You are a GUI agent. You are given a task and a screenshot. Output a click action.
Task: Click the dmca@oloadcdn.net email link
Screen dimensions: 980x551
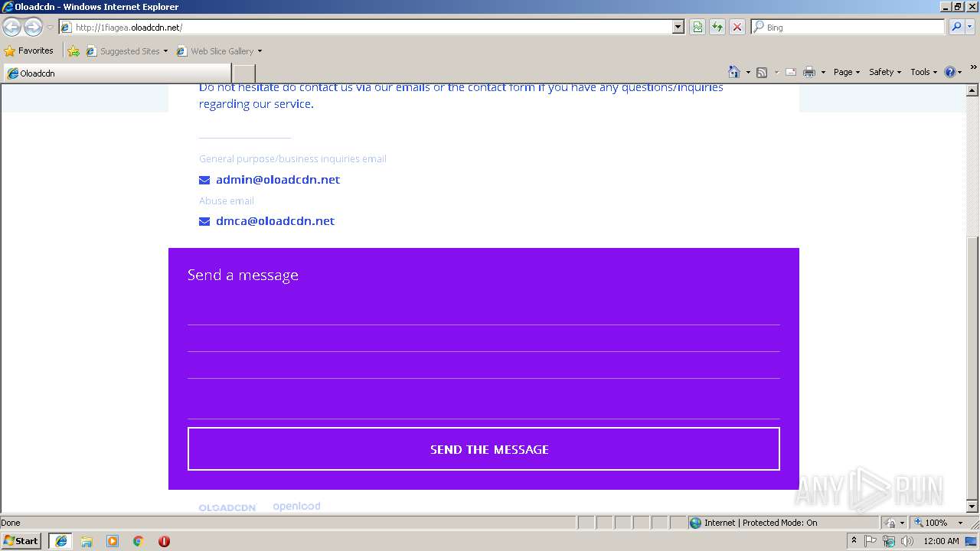(275, 221)
